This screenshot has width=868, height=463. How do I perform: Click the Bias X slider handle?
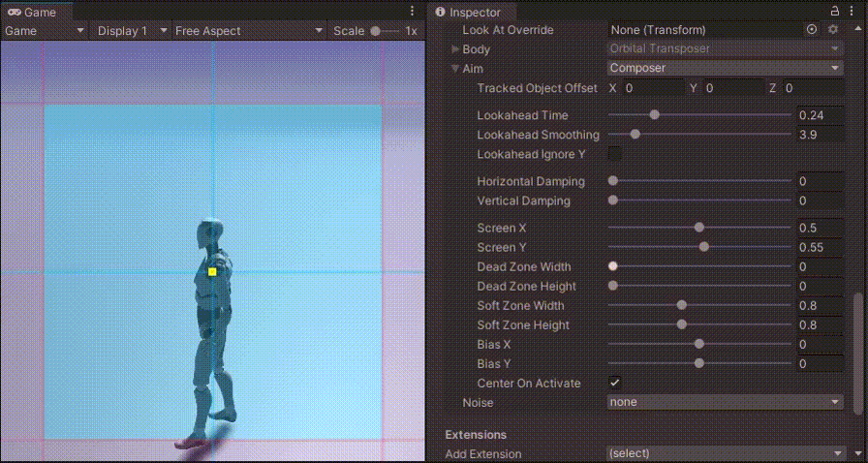(699, 344)
